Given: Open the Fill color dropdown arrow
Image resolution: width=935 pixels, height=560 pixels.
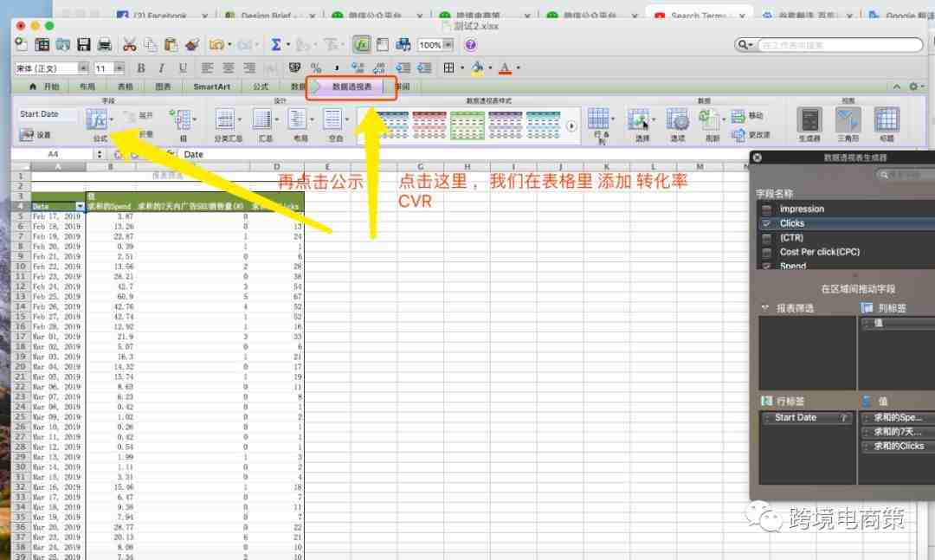Looking at the screenshot, I should (490, 68).
